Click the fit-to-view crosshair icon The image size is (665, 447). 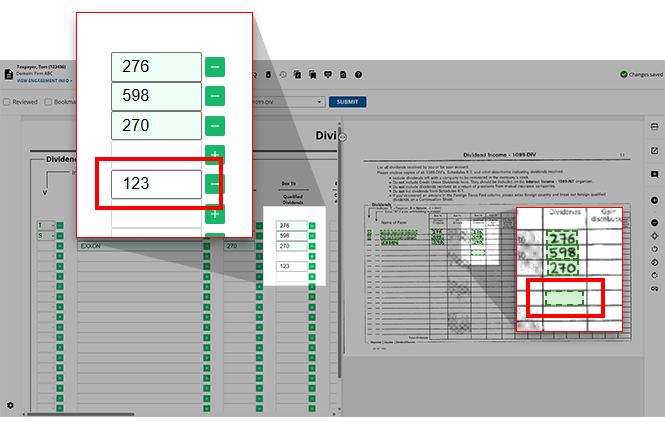(654, 236)
